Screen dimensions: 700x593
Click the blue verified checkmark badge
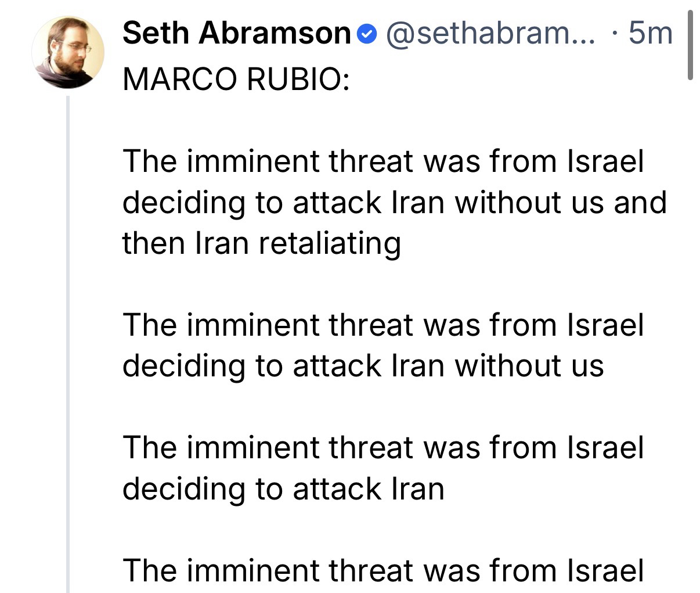[x=366, y=35]
